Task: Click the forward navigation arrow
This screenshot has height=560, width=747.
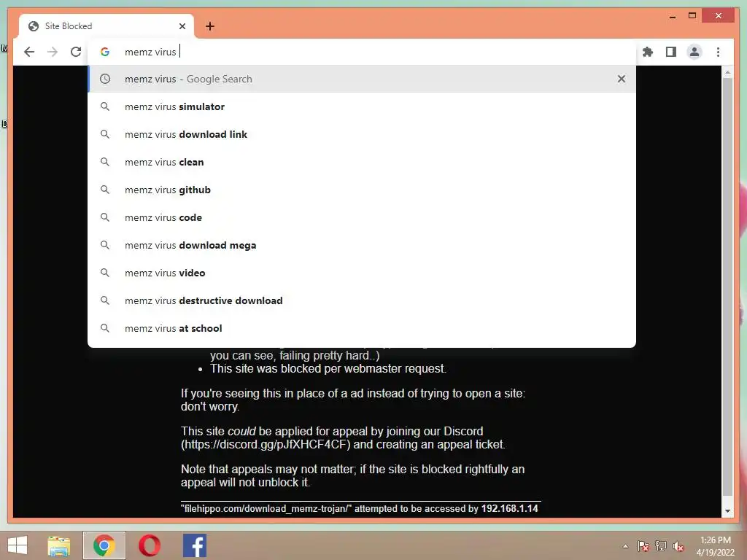Action: [x=53, y=52]
